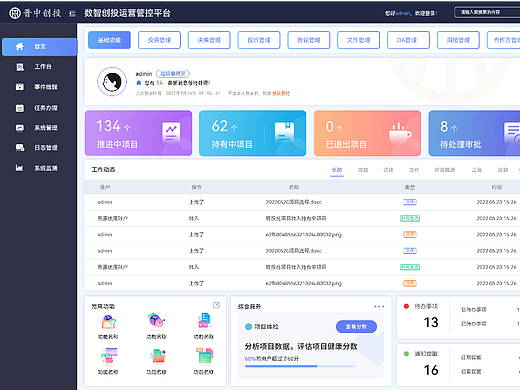
Task: Open the 134 推进中项目 card
Action: coord(138,133)
